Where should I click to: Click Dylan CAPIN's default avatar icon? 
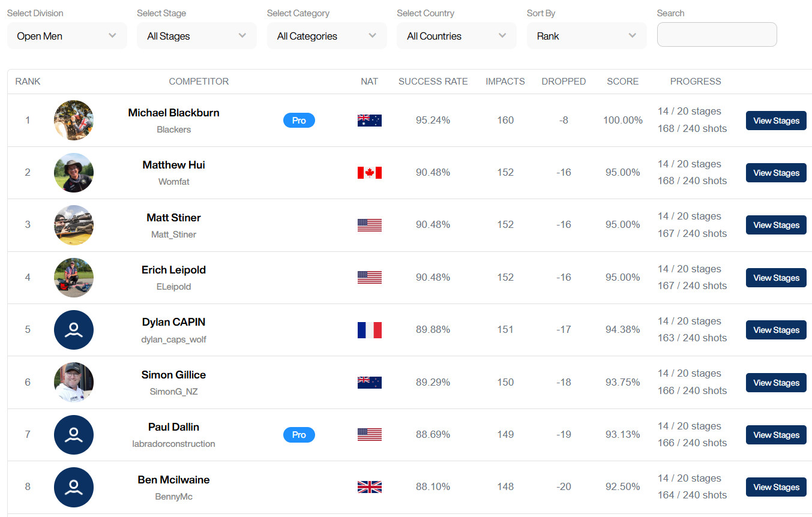[74, 330]
